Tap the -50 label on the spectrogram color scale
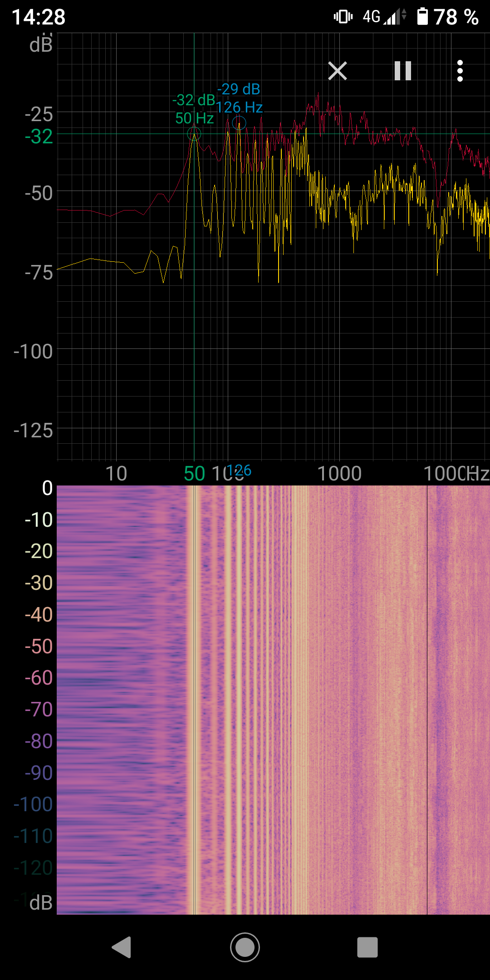This screenshot has height=980, width=490. pyautogui.click(x=39, y=647)
